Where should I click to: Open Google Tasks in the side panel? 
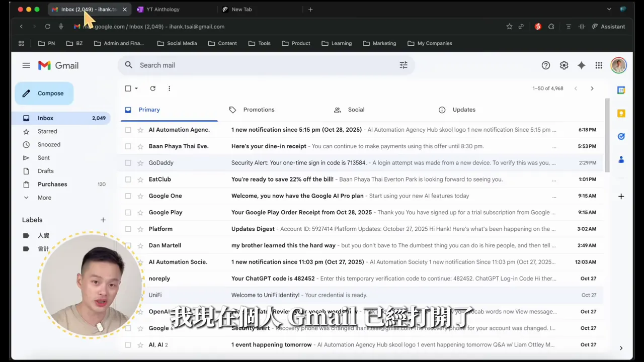point(621,136)
